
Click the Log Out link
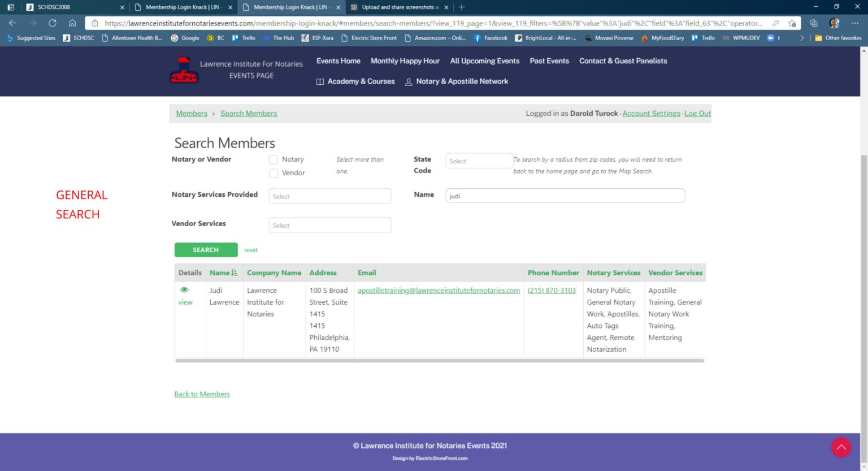coord(697,114)
